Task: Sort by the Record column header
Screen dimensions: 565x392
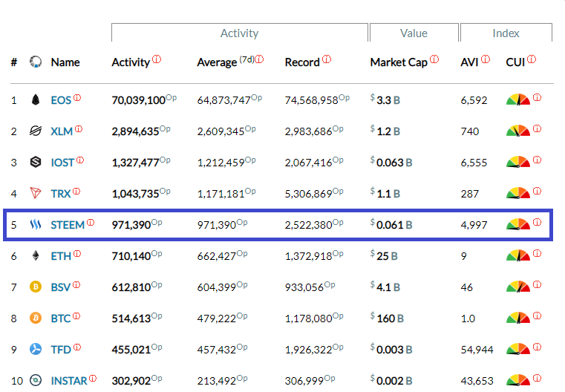Action: pos(302,62)
